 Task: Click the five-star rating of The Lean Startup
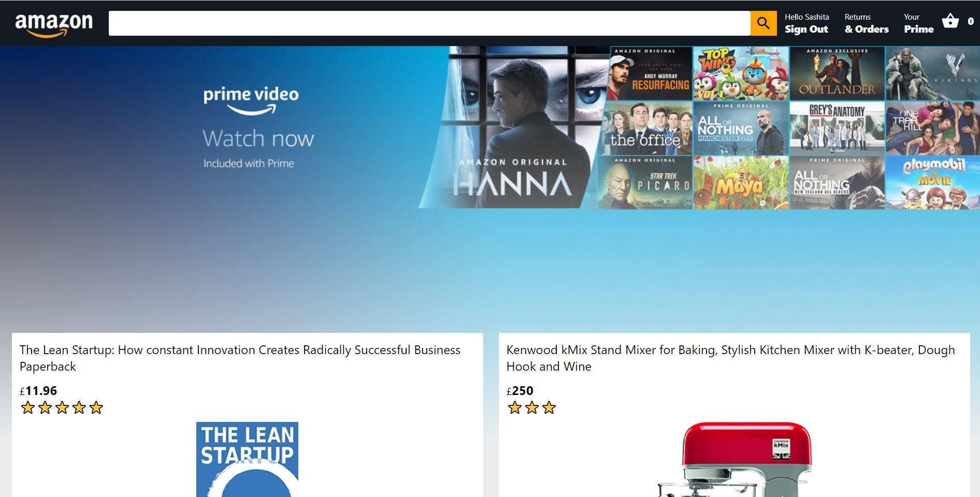click(62, 408)
